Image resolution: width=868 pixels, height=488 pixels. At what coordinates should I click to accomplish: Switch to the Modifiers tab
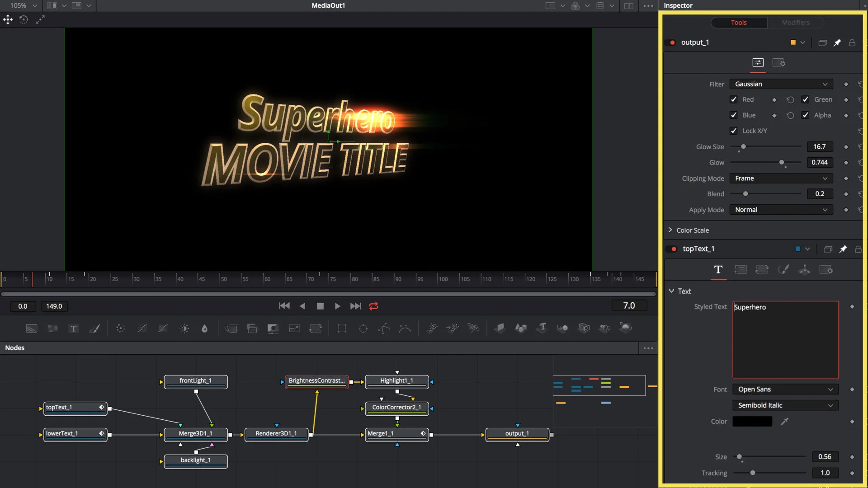[x=795, y=22]
